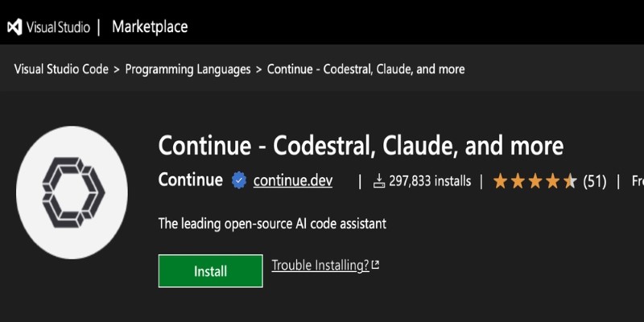
Task: Open the Trouble Installing? help link
Action: point(320,266)
